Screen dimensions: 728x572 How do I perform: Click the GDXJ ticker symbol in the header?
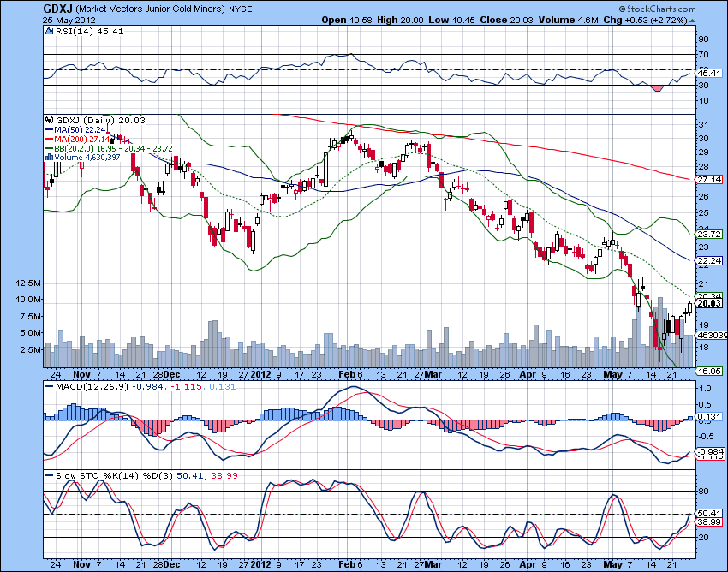point(57,9)
